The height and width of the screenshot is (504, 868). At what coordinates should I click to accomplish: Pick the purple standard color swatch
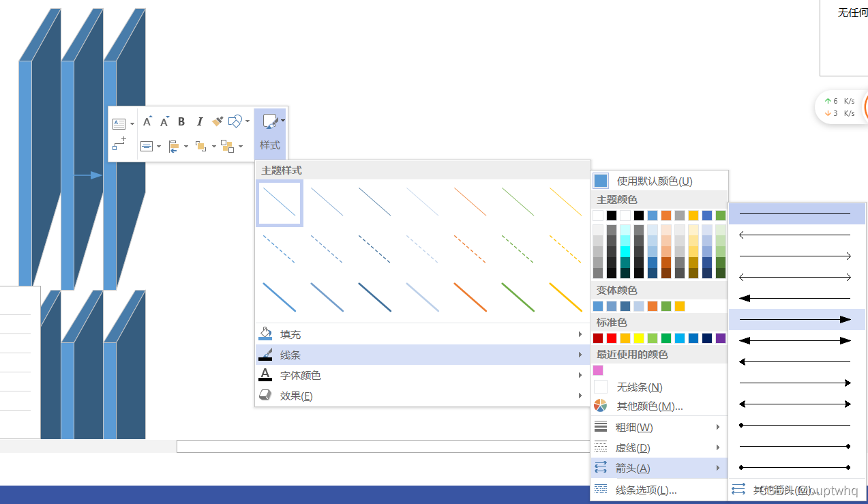pyautogui.click(x=721, y=338)
